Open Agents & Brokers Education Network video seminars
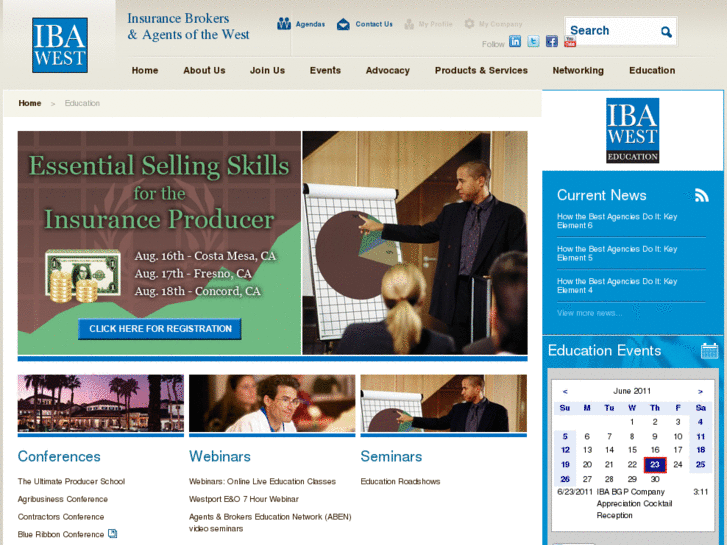The width and height of the screenshot is (727, 545). coord(270,523)
